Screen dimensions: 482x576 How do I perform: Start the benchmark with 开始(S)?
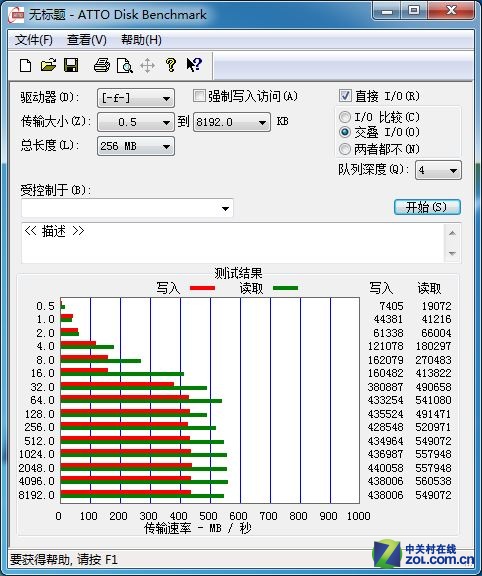(427, 207)
